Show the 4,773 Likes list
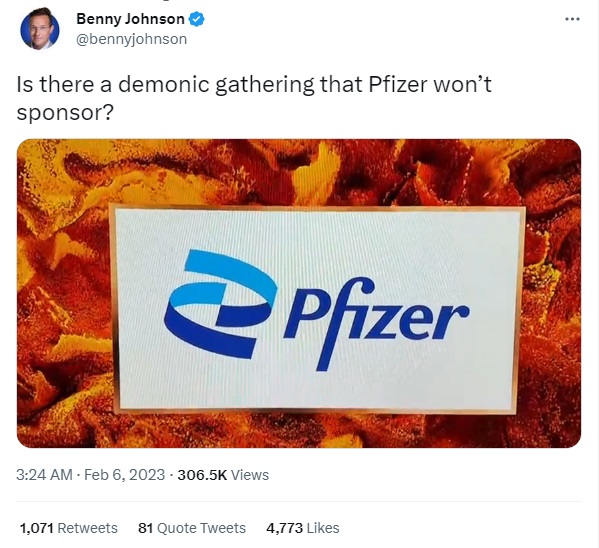Screen dimensions: 599x548 (x=303, y=528)
